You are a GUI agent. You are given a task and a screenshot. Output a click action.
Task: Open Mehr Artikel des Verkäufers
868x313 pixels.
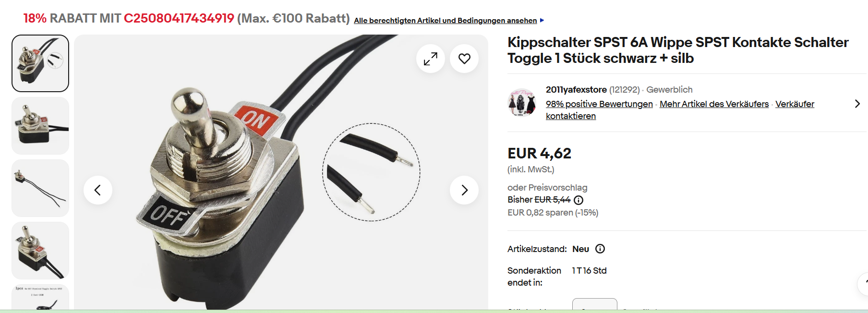click(714, 104)
